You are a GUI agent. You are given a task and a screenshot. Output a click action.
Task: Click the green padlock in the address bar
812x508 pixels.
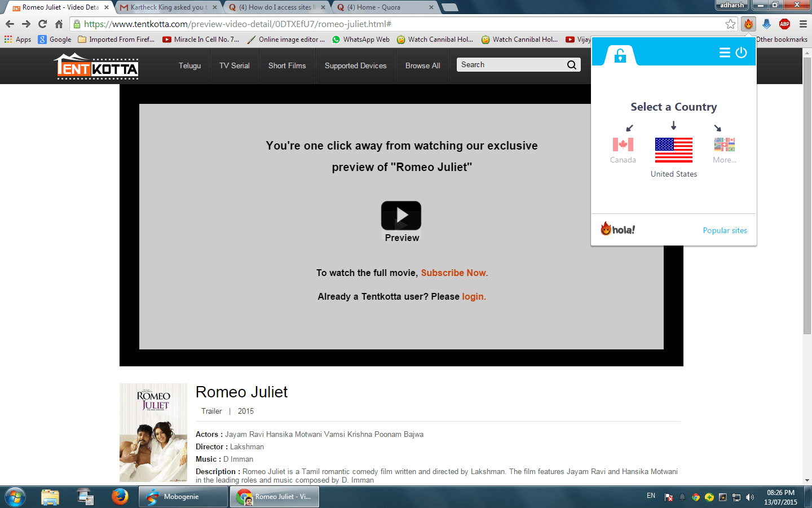(x=77, y=24)
